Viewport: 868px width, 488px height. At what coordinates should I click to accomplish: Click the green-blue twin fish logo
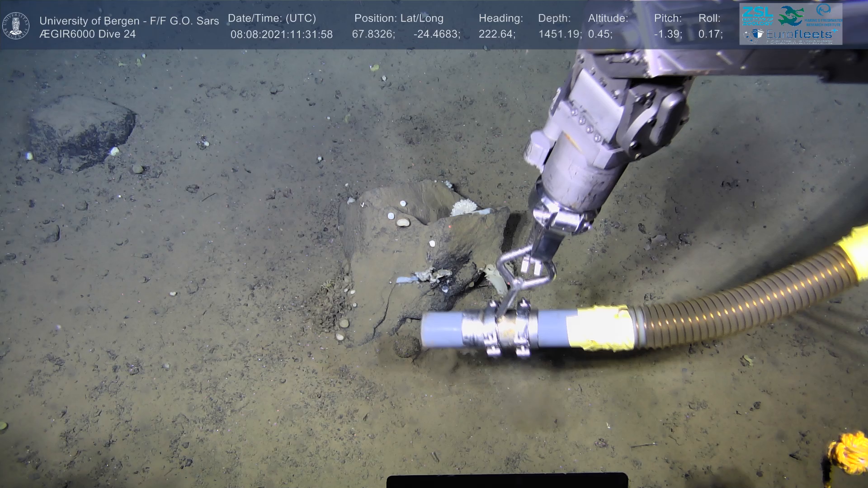click(x=791, y=16)
